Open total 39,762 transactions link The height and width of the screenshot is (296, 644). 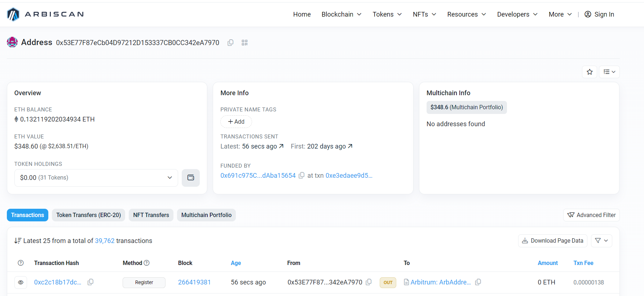click(x=105, y=241)
